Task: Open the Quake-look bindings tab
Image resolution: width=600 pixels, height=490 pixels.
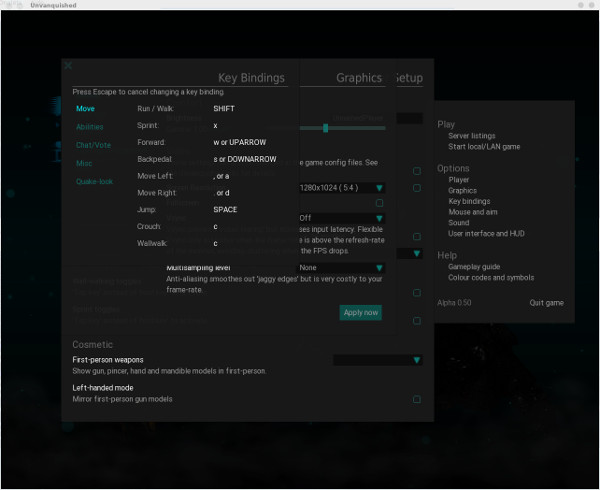Action: (x=93, y=181)
